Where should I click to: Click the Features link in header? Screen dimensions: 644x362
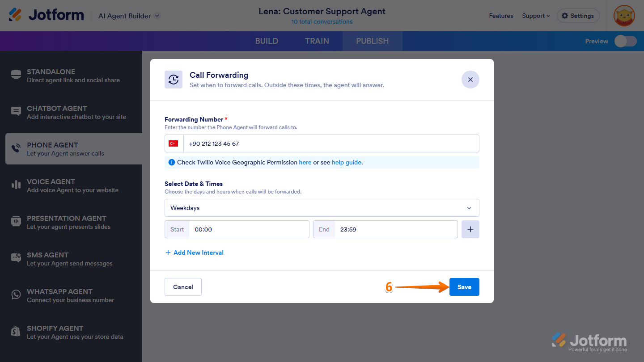(501, 16)
